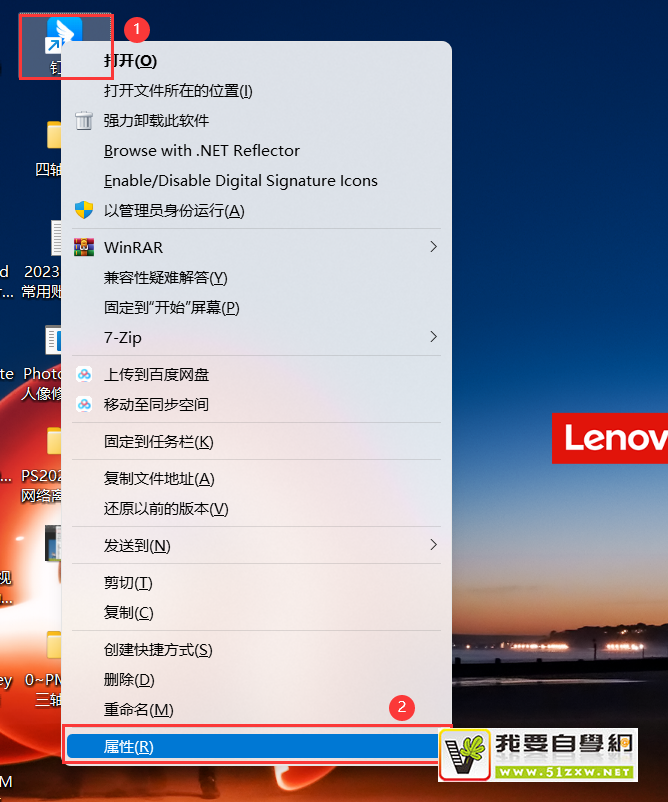The width and height of the screenshot is (668, 802).
Task: Expand the WinRAR submenu arrow
Action: [x=433, y=246]
